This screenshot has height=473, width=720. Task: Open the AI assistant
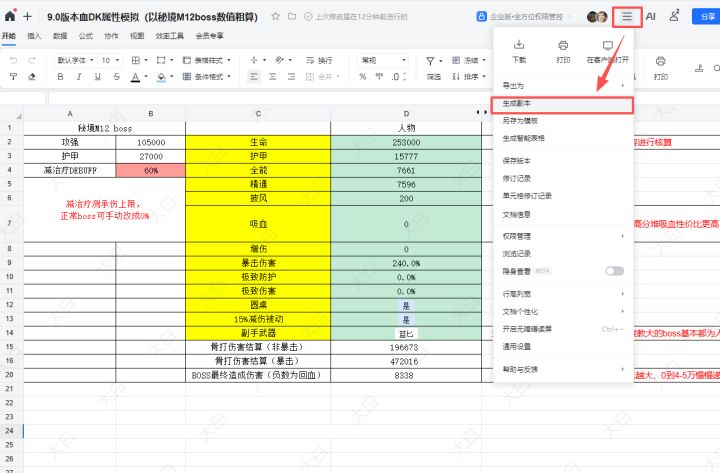[x=651, y=17]
